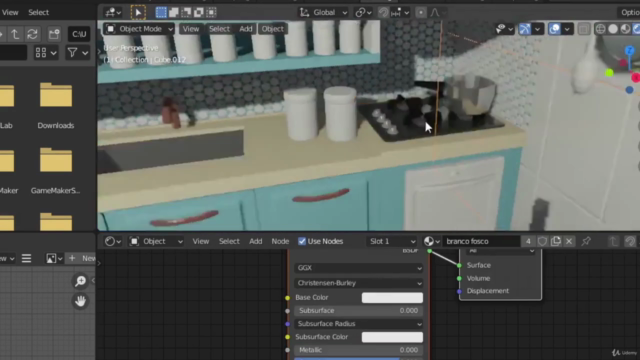The width and height of the screenshot is (640, 360).
Task: Open the object visibility and selectability popover
Action: coord(504,29)
